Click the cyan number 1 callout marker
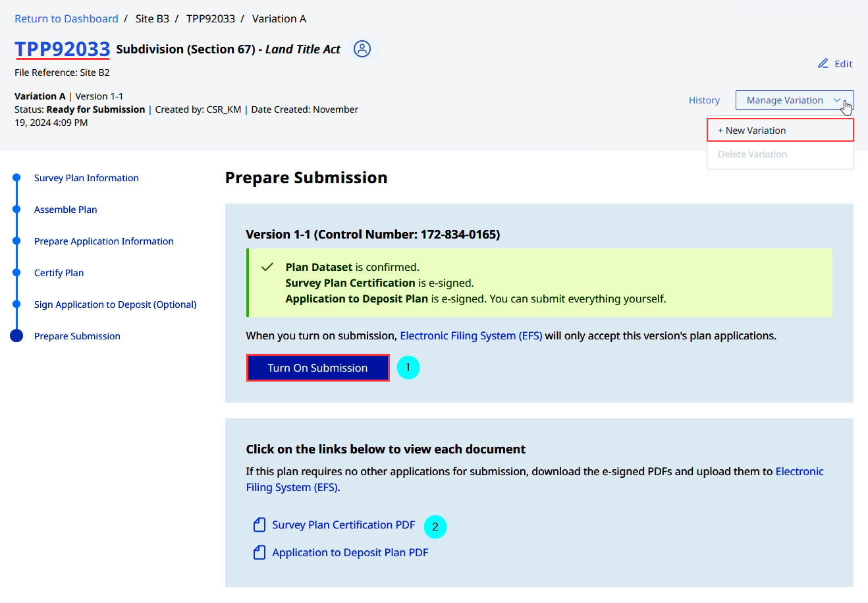This screenshot has width=868, height=603. pos(408,367)
